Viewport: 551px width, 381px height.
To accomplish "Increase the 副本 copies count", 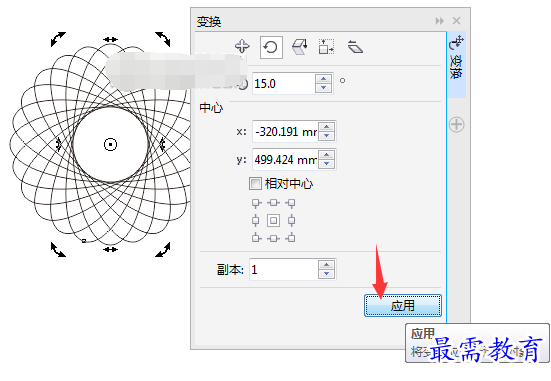I will pyautogui.click(x=327, y=265).
